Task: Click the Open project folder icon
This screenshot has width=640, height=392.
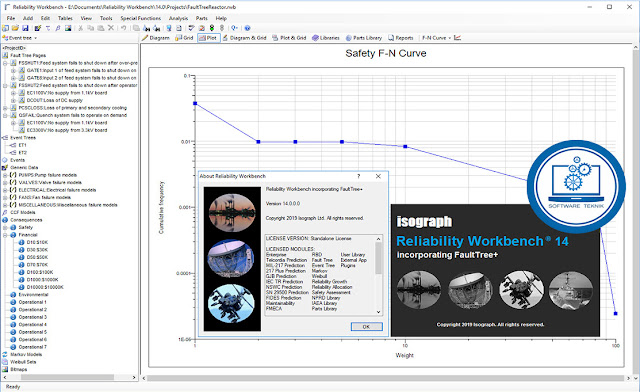Action: [15, 28]
